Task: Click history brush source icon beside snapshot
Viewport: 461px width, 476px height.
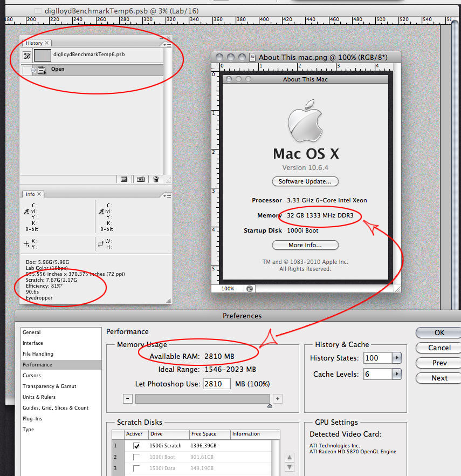Action: click(x=27, y=55)
